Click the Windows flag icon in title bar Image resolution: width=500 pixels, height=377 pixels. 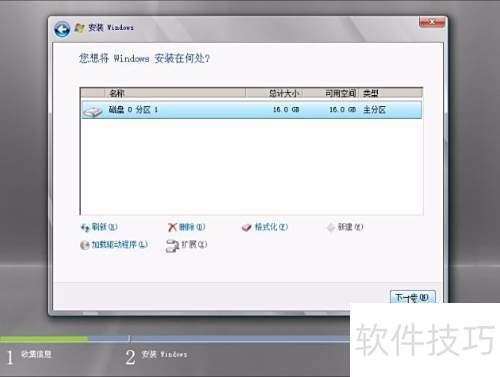[x=80, y=28]
